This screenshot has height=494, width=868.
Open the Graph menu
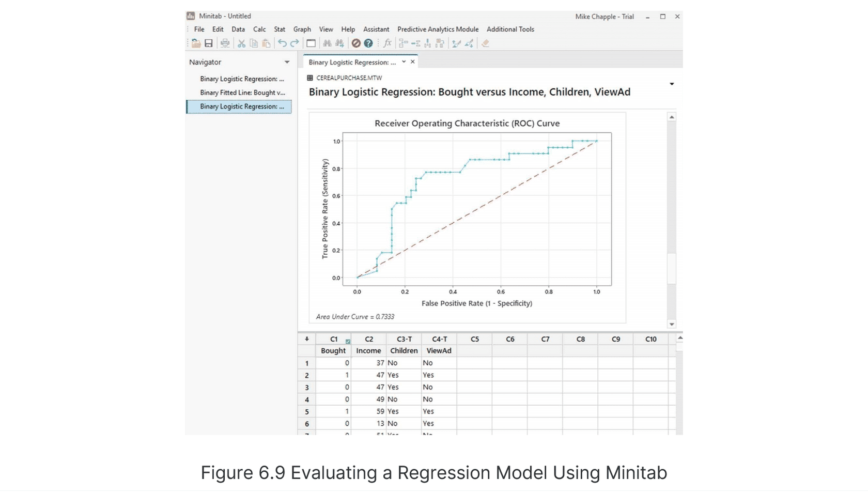pyautogui.click(x=302, y=29)
